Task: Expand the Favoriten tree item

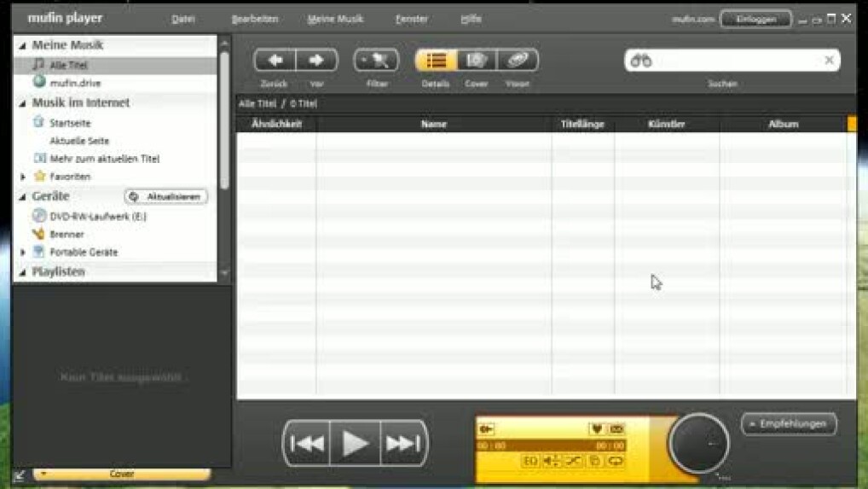Action: point(23,177)
